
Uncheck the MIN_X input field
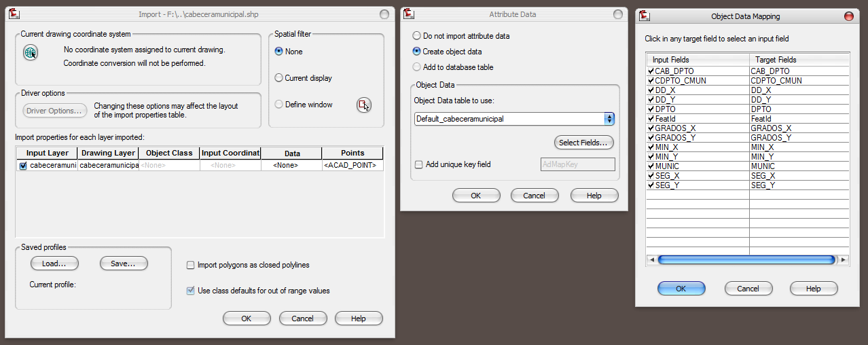point(651,147)
